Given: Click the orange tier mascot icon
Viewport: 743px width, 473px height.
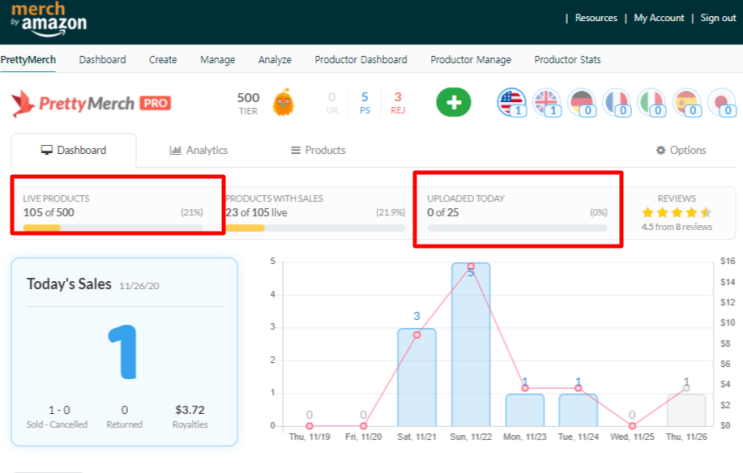Looking at the screenshot, I should 283,102.
